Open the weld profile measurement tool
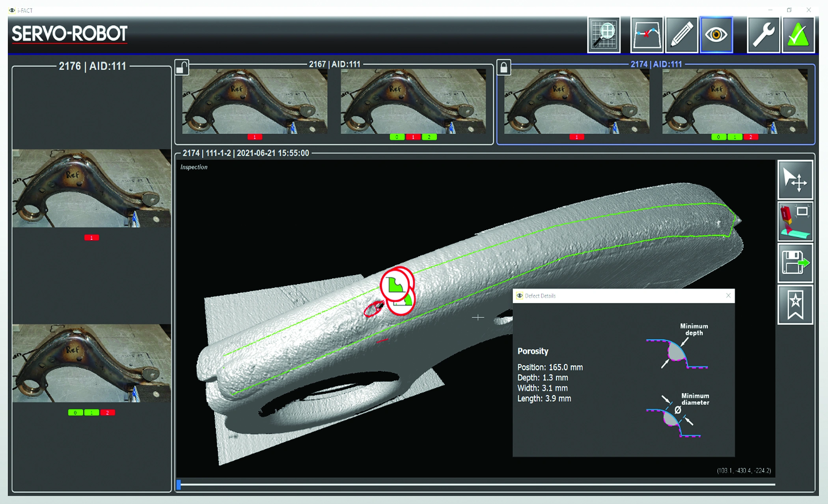 [x=647, y=35]
